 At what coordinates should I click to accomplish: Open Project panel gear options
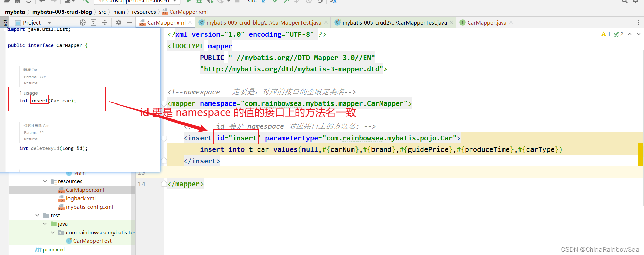(118, 22)
